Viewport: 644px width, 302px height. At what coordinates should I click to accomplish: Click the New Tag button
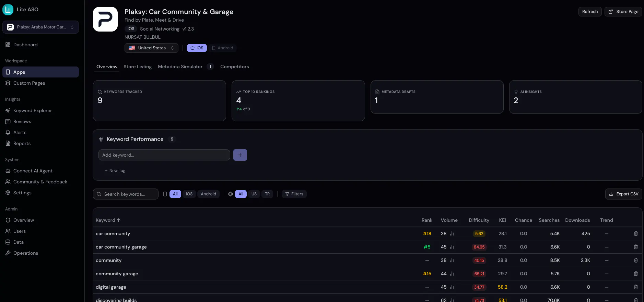[115, 171]
